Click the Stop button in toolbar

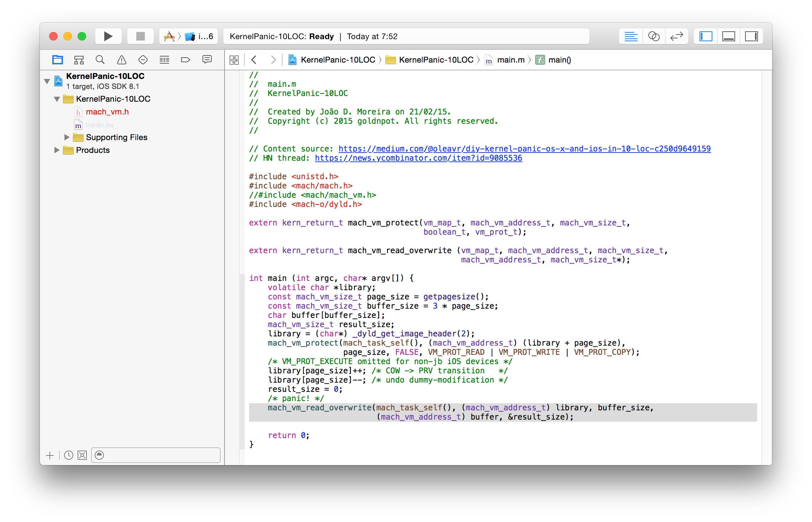pyautogui.click(x=141, y=36)
